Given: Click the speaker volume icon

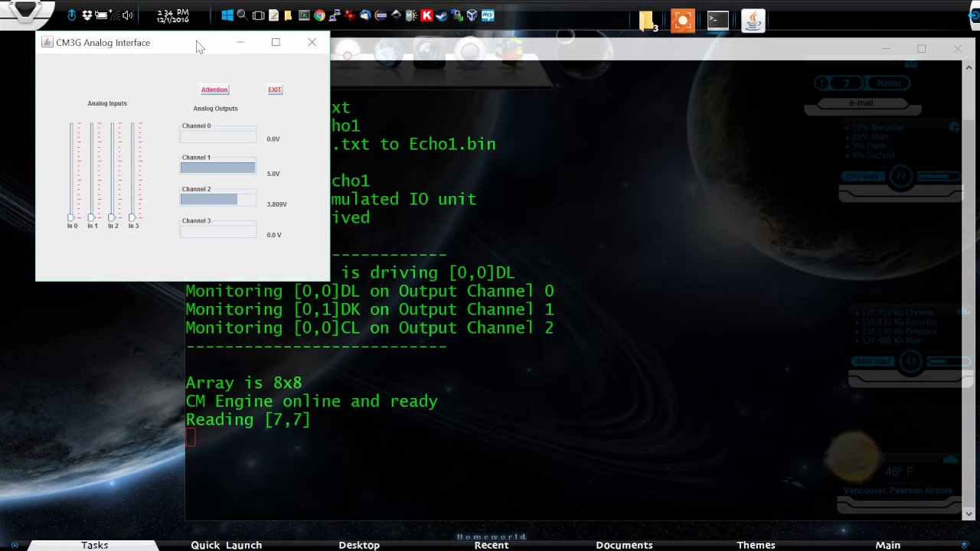Looking at the screenshot, I should point(127,15).
